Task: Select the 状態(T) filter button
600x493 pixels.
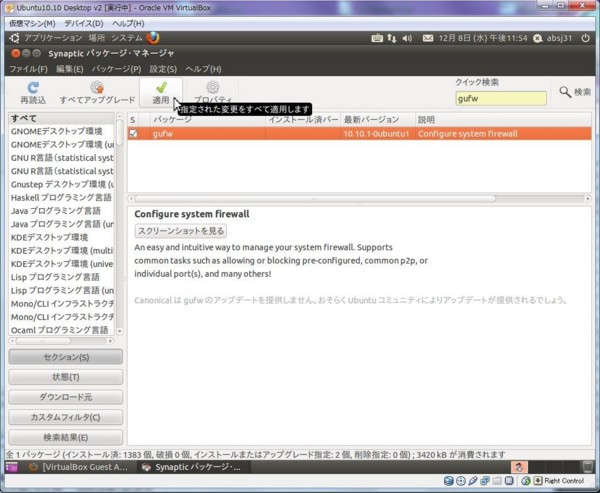Action: coord(66,377)
